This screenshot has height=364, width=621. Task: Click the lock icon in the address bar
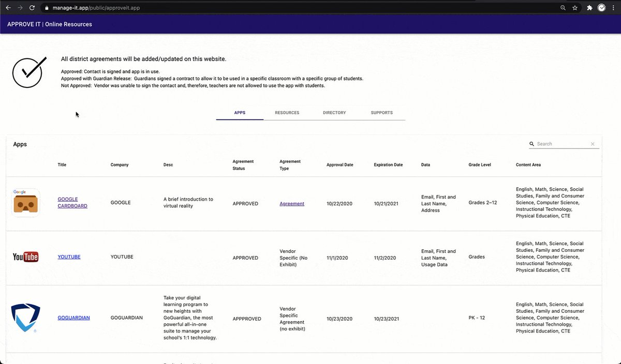[47, 8]
